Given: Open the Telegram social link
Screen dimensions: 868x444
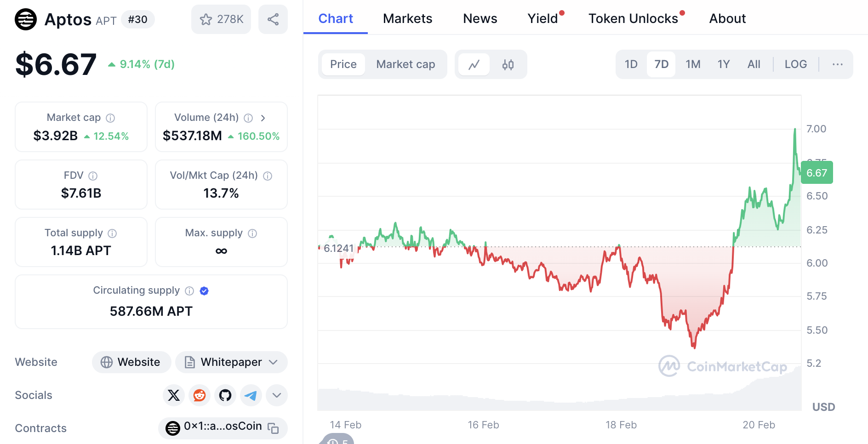Looking at the screenshot, I should (251, 395).
